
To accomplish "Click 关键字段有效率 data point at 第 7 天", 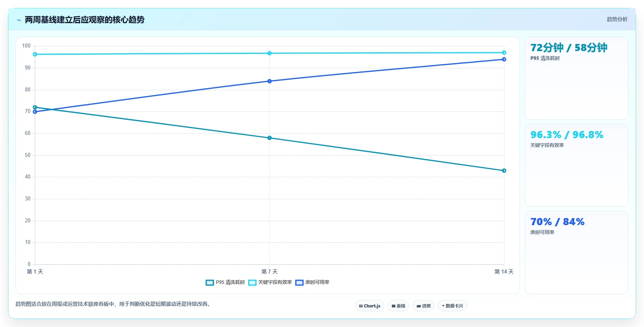I will pos(270,53).
